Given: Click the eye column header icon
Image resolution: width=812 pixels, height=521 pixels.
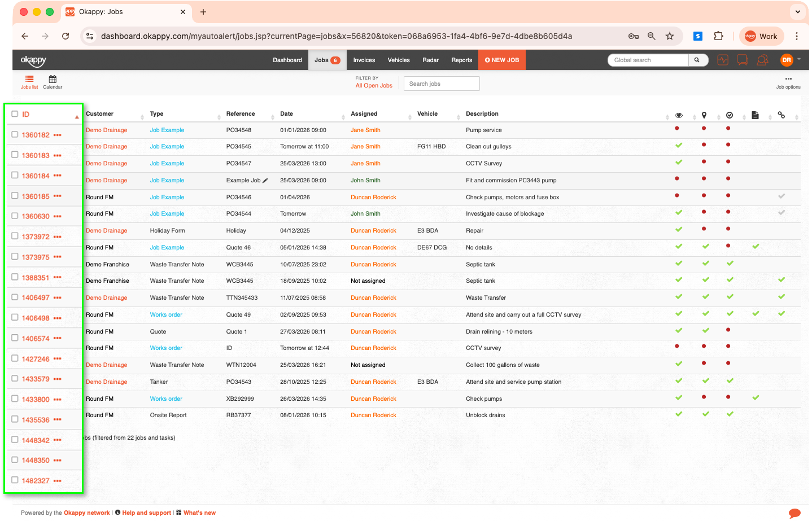Looking at the screenshot, I should pos(679,115).
